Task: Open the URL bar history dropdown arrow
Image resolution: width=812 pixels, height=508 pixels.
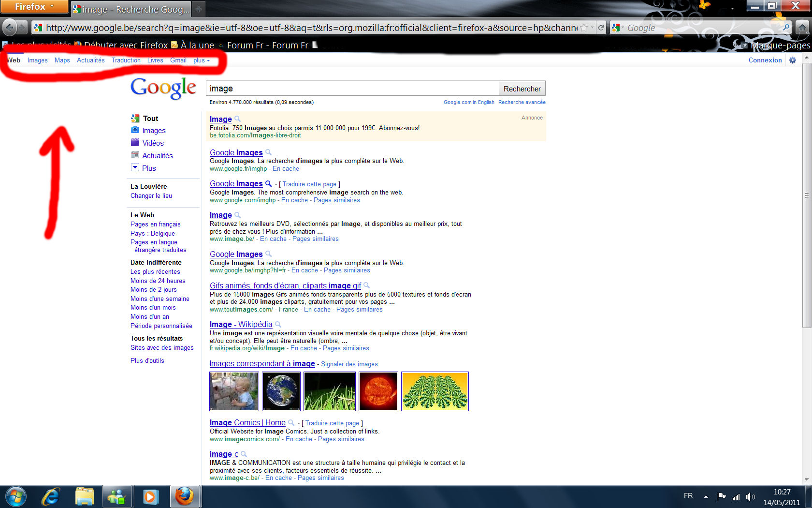Action: (592, 28)
